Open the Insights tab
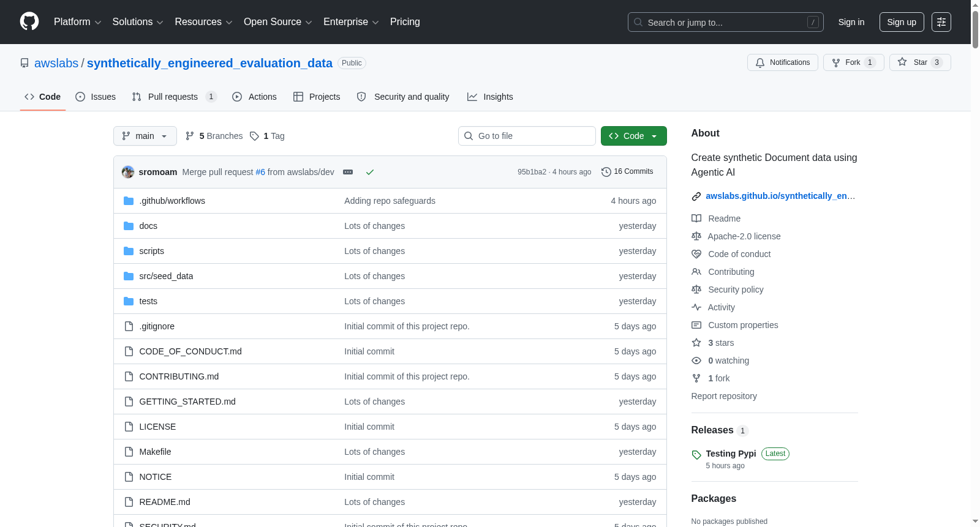Image resolution: width=980 pixels, height=527 pixels. (x=490, y=97)
